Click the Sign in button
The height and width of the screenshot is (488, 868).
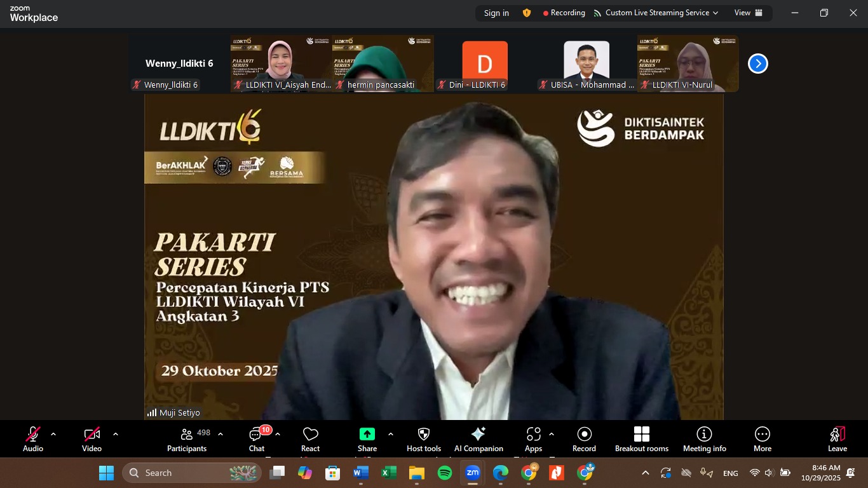496,13
